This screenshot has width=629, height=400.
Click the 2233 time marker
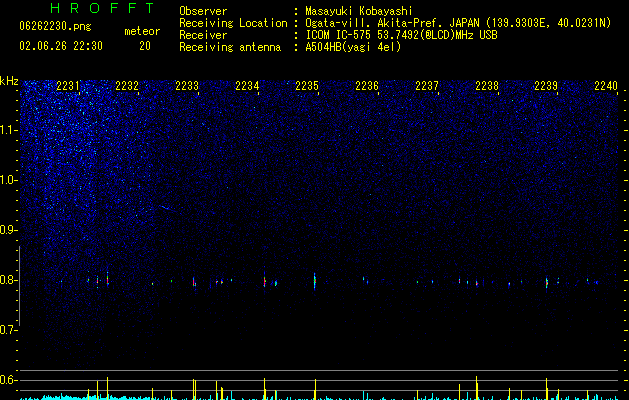187,86
